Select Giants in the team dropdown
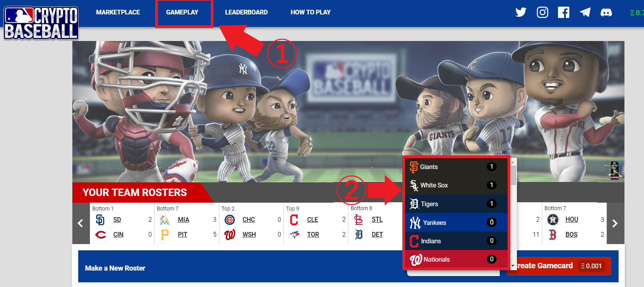644x287 pixels. point(456,167)
